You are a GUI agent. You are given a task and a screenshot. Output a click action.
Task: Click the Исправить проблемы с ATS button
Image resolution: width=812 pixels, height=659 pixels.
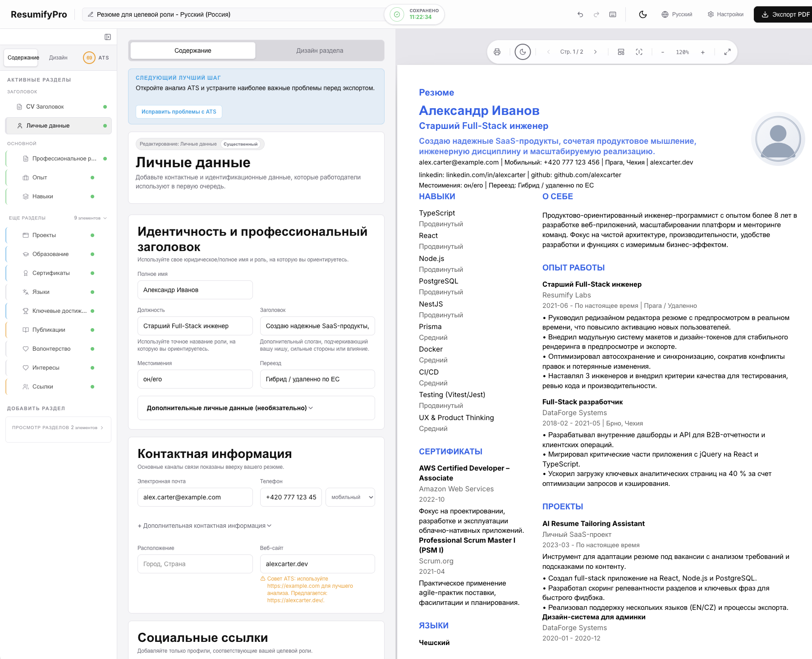click(x=179, y=111)
